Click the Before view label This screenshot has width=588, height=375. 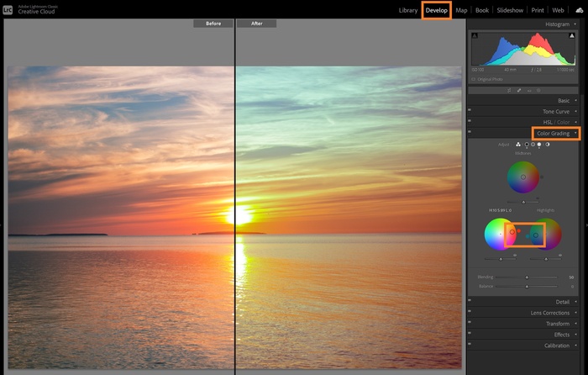click(213, 24)
